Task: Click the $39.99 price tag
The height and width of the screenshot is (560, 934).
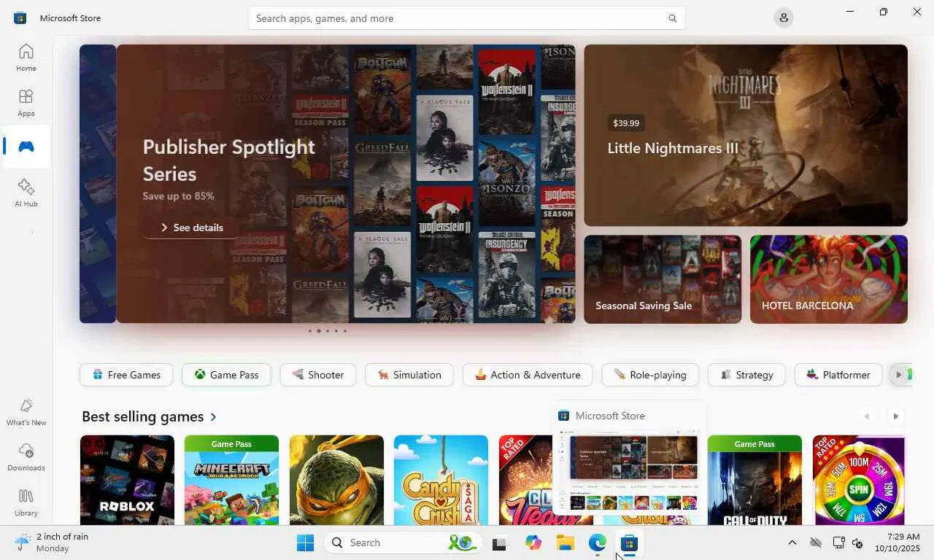Action: click(626, 123)
